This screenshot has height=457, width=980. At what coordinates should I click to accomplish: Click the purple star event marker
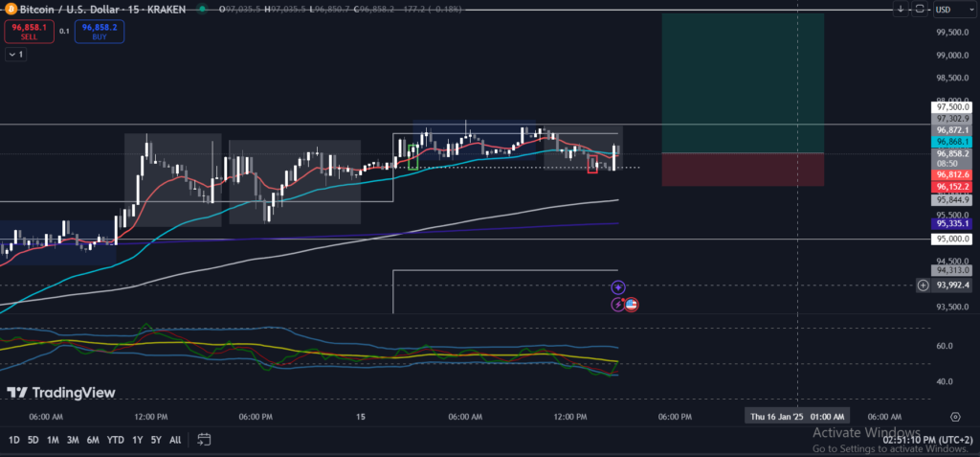pyautogui.click(x=618, y=286)
